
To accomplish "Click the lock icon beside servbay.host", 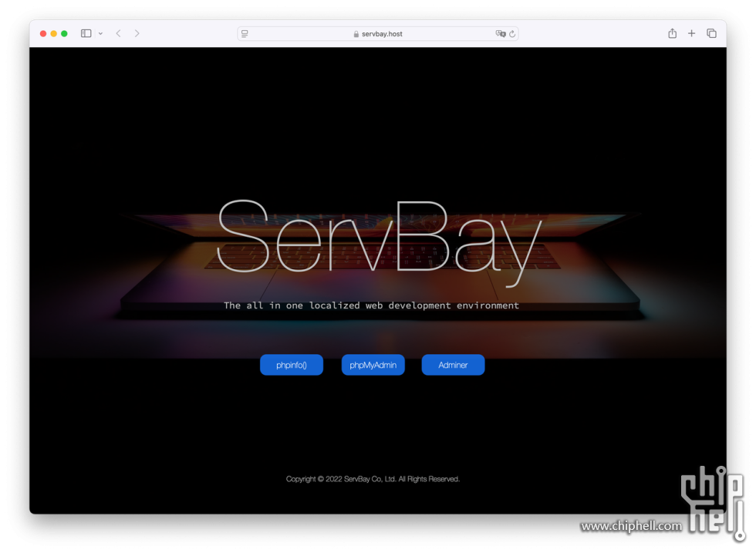I will point(356,34).
